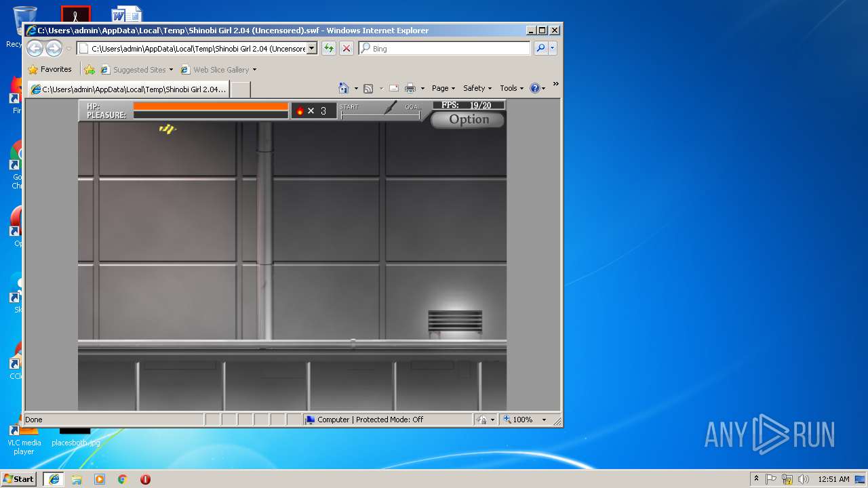This screenshot has height=488, width=868.
Task: Open a new blank tab
Action: (x=241, y=89)
